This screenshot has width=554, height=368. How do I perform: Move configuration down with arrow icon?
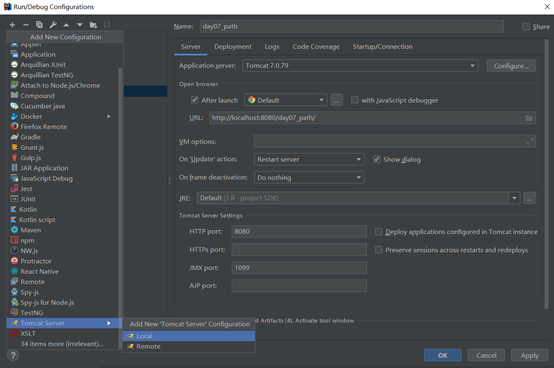click(80, 25)
